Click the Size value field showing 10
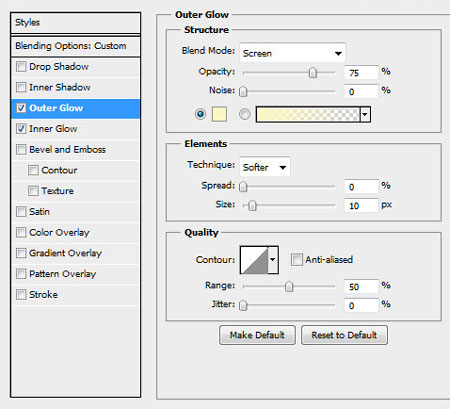 [361, 206]
